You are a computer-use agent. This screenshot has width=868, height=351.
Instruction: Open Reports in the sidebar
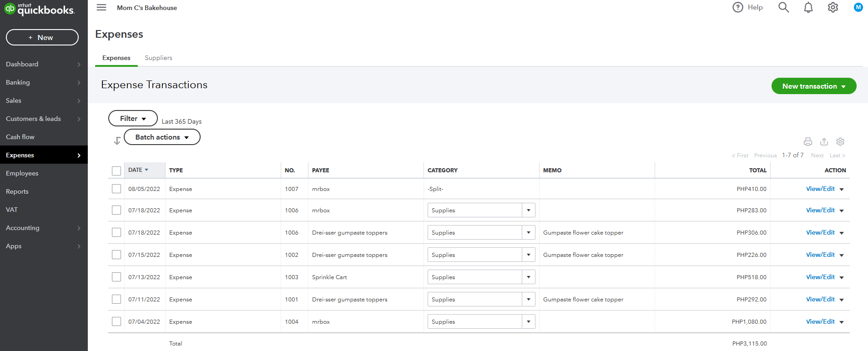click(17, 191)
